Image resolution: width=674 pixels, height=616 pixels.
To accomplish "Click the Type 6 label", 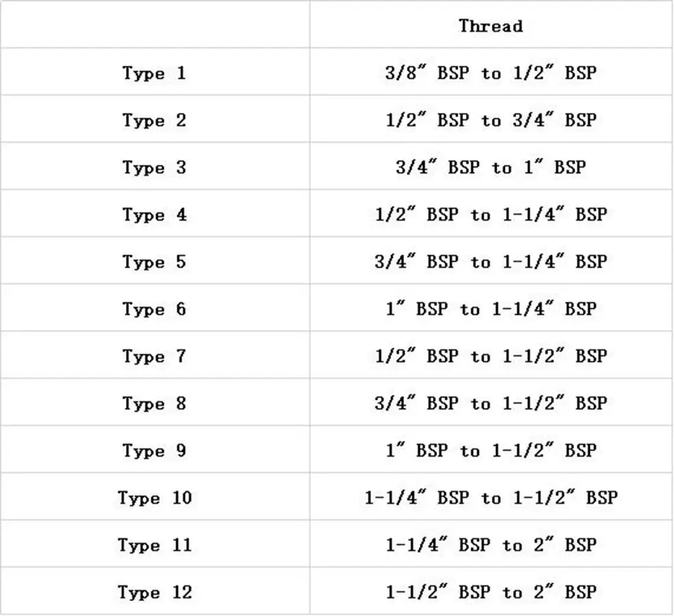I will click(x=154, y=309).
